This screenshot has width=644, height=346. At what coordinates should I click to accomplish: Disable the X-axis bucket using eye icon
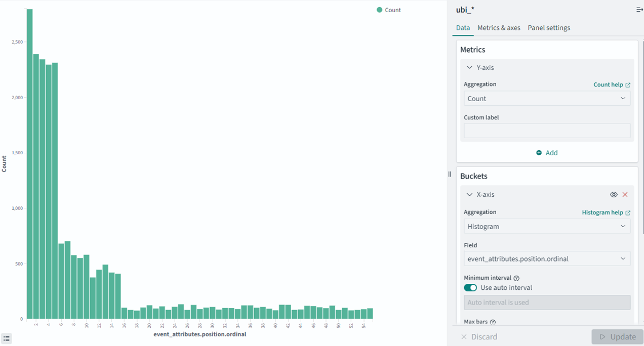(614, 195)
